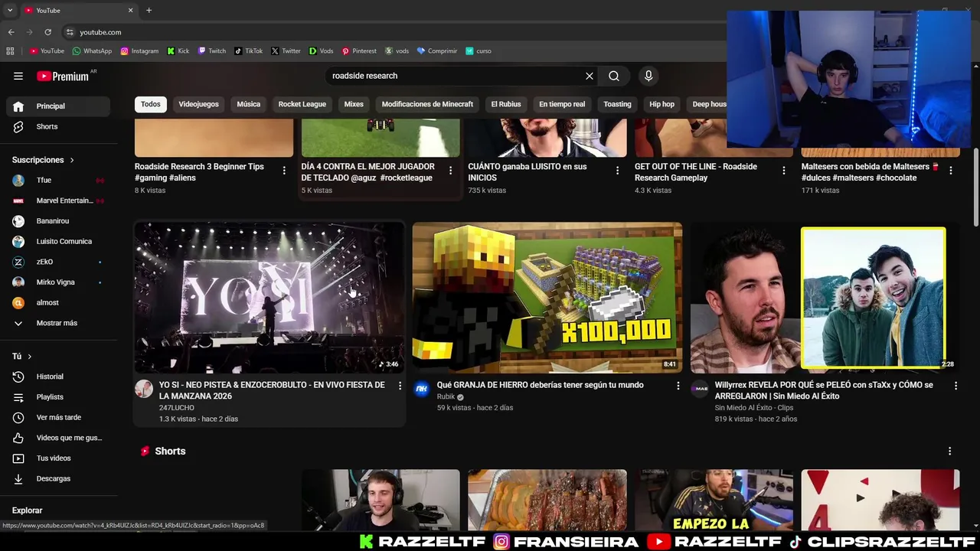Open GET OUT OF THE LINE video title
This screenshot has width=980, height=551.
[x=696, y=172]
